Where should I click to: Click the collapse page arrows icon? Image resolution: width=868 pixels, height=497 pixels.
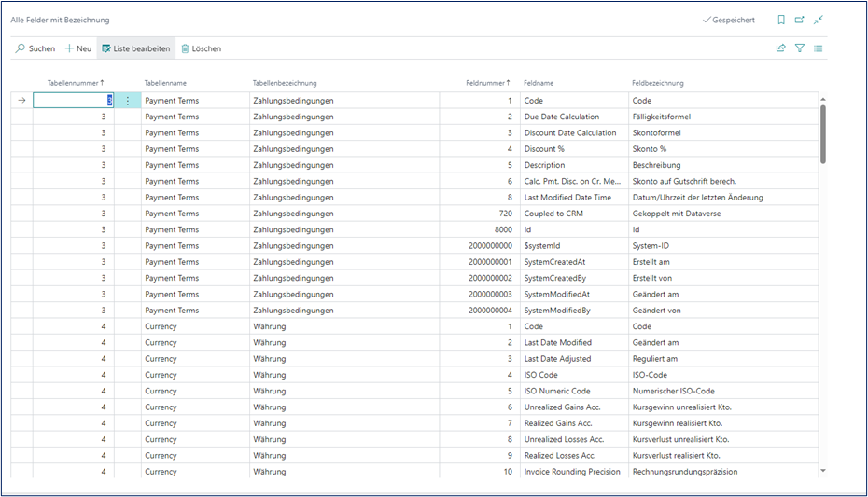click(819, 20)
